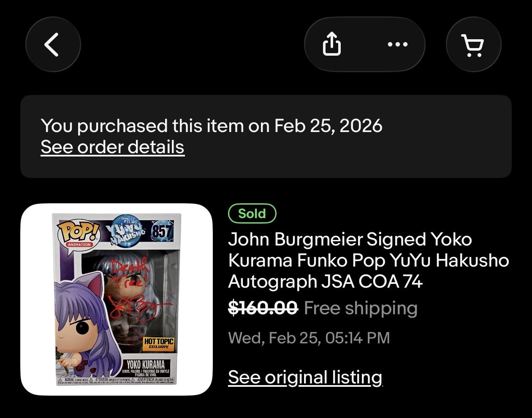Viewport: 532px width, 418px height.
Task: Open the three-dot more options menu
Action: (x=397, y=44)
